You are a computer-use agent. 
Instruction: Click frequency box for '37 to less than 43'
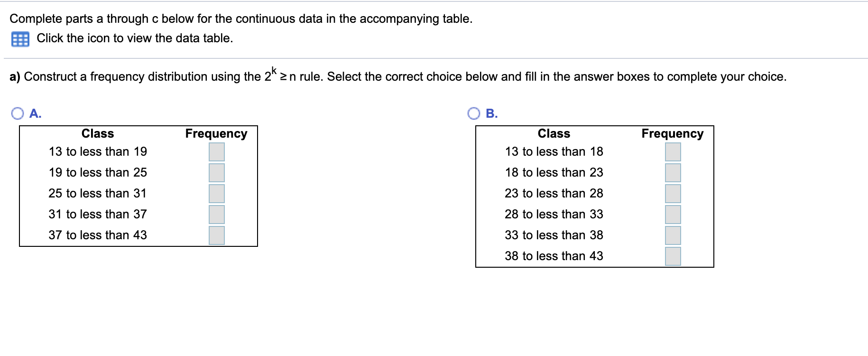pos(216,235)
